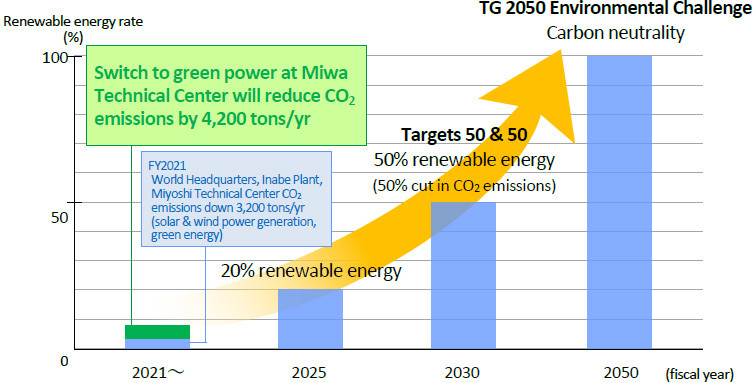Click the title 'TG 2050 Environmental Challenge'
The image size is (756, 383).
pos(616,9)
